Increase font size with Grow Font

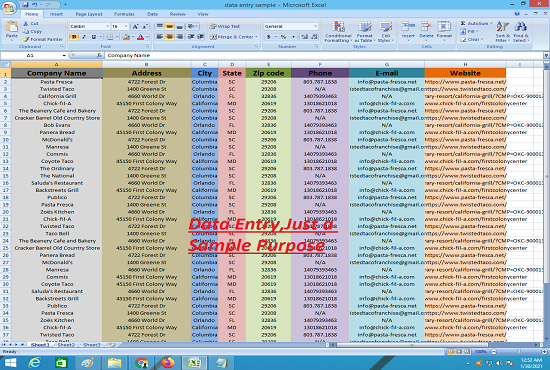click(x=135, y=26)
